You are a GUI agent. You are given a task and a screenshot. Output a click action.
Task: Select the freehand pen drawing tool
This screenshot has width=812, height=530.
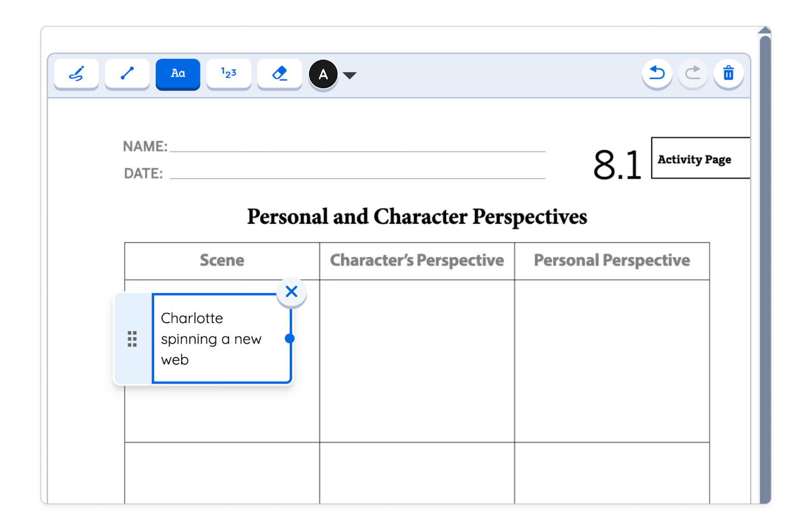point(76,74)
